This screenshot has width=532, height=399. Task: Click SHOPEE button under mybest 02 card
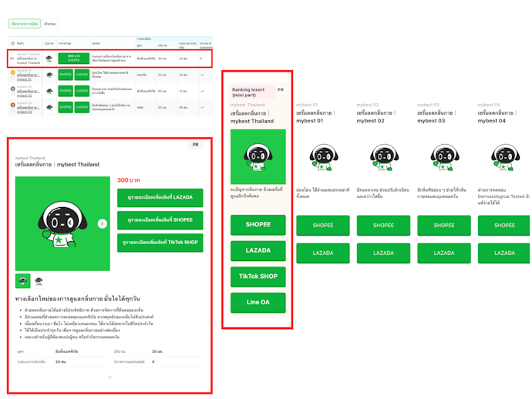pyautogui.click(x=383, y=226)
